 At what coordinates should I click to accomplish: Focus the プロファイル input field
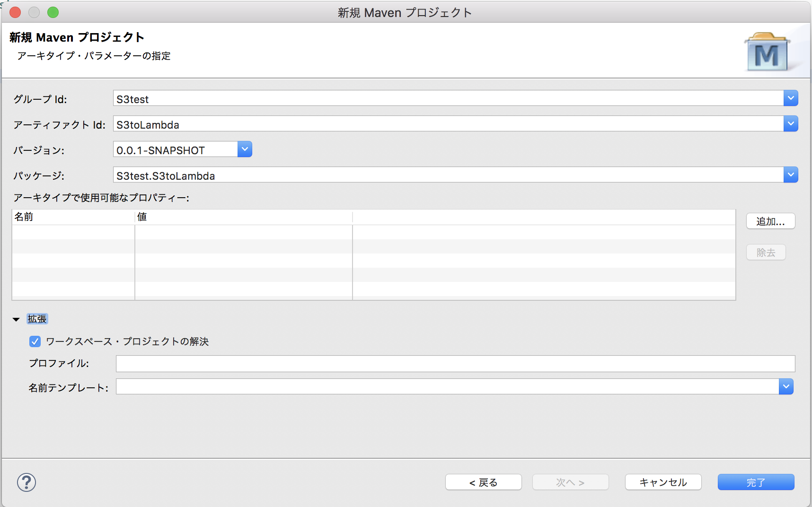[x=456, y=364]
